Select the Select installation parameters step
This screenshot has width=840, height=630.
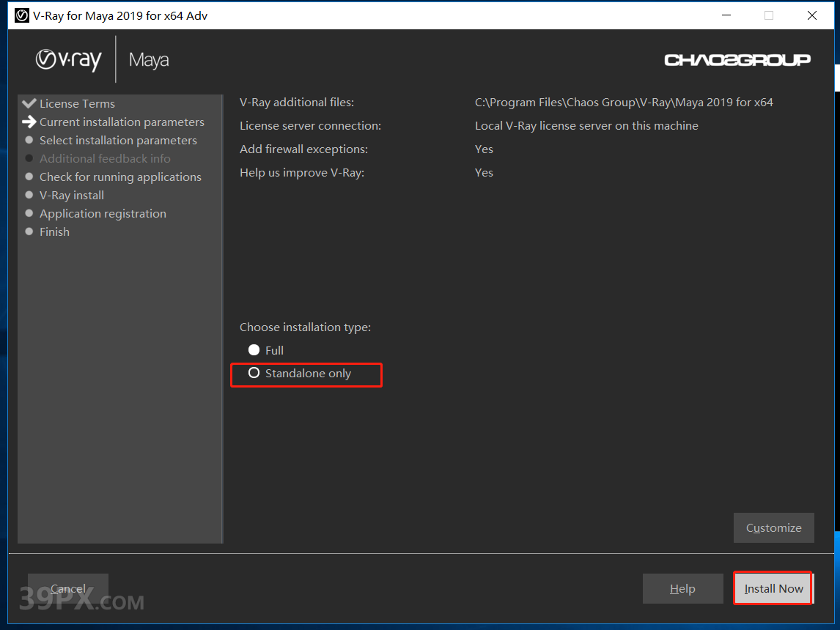point(118,140)
